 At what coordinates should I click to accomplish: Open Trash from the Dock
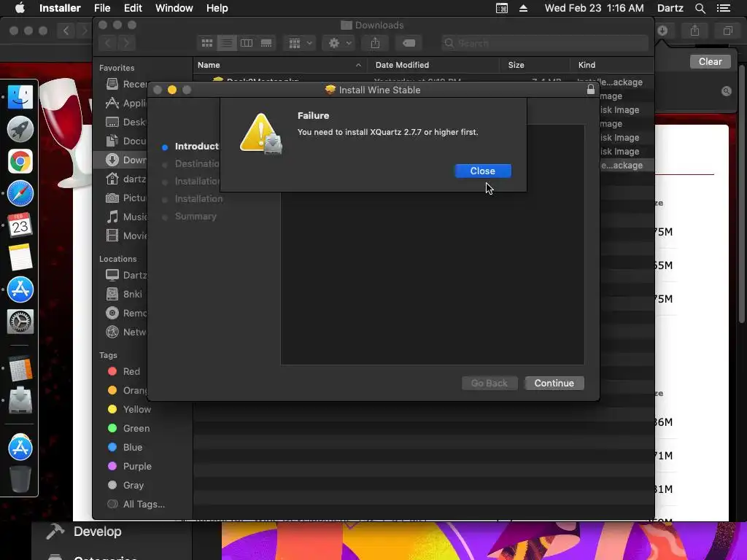pos(20,479)
